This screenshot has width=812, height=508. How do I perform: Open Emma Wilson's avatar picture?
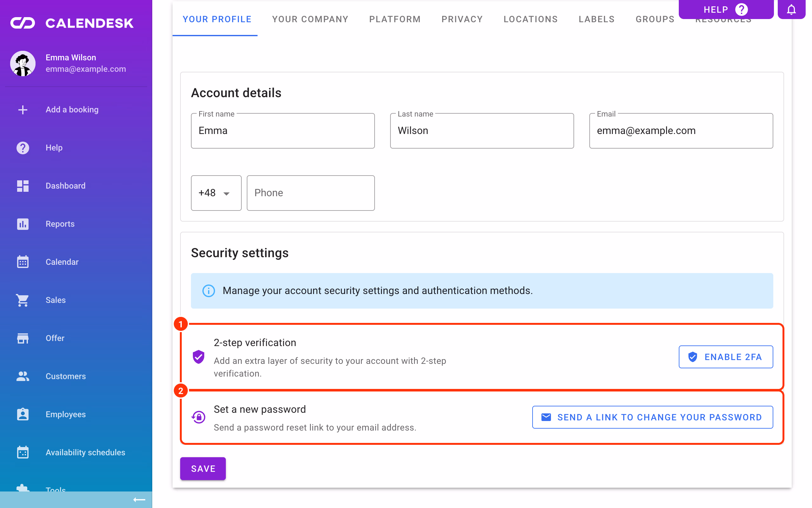23,63
